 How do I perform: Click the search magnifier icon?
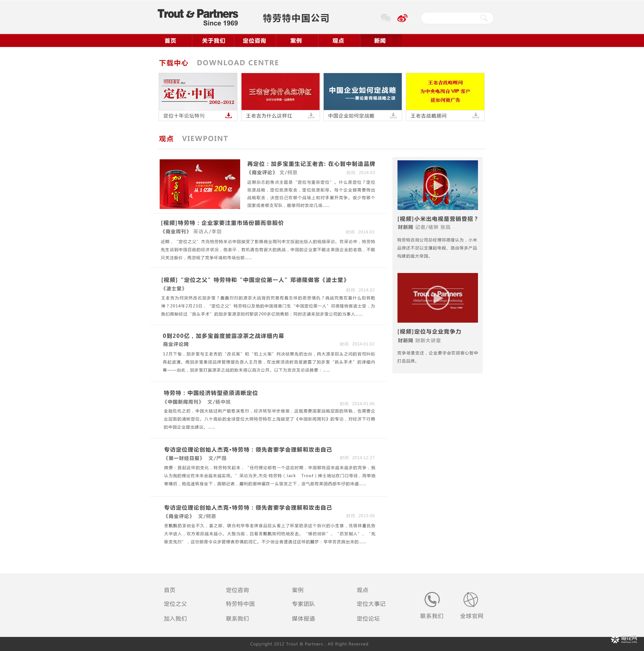pos(484,18)
